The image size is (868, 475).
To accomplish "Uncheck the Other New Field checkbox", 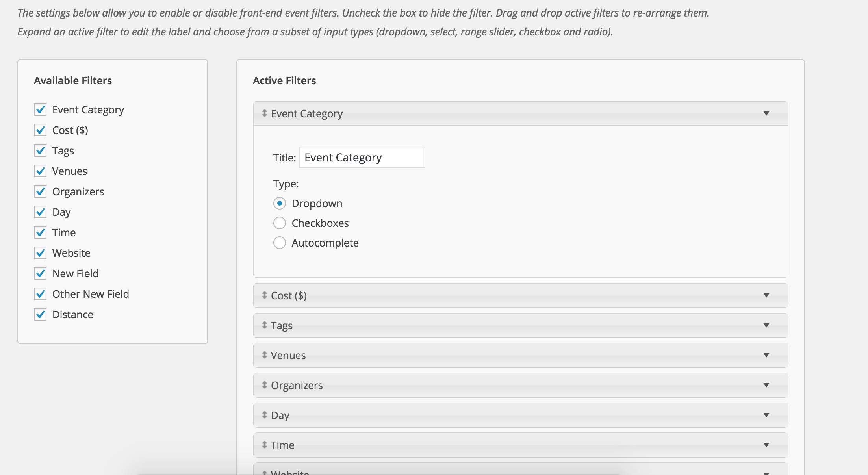I will pos(40,294).
